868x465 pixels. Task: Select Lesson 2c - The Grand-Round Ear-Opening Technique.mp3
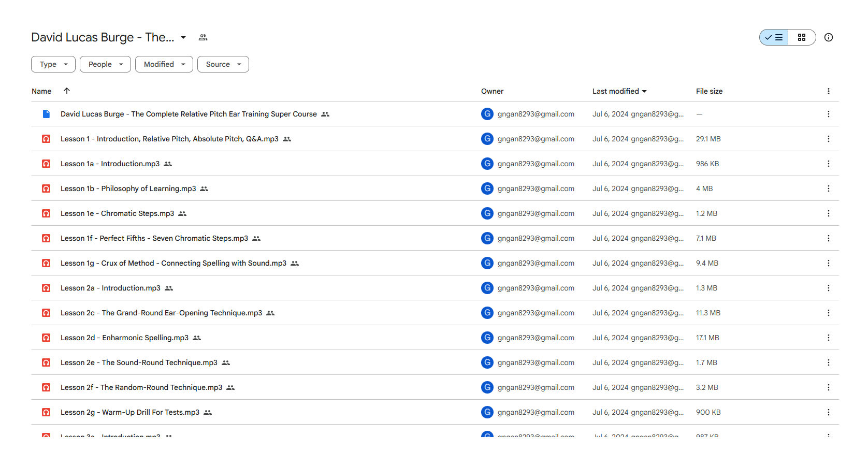tap(161, 313)
